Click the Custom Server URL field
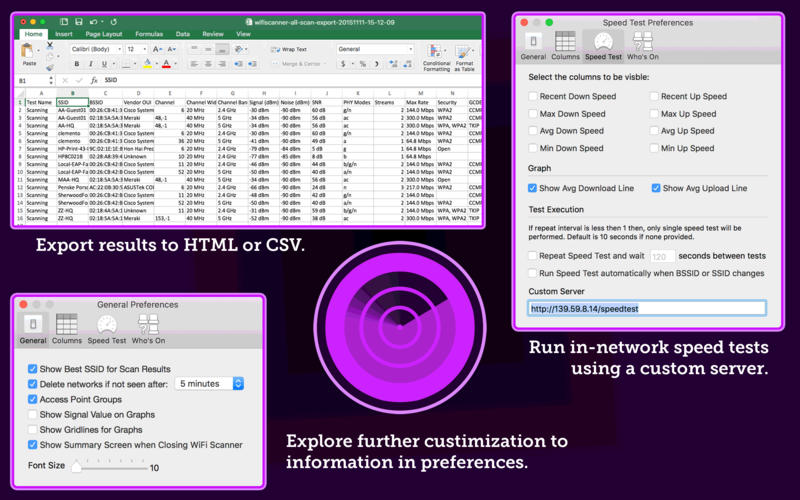The width and height of the screenshot is (800, 500). 646,309
